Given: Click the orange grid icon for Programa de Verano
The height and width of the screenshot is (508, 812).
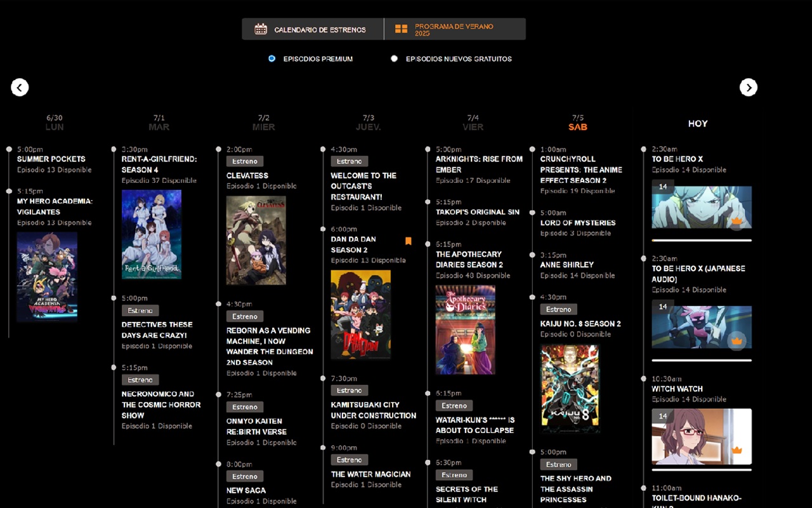Looking at the screenshot, I should pos(401,29).
